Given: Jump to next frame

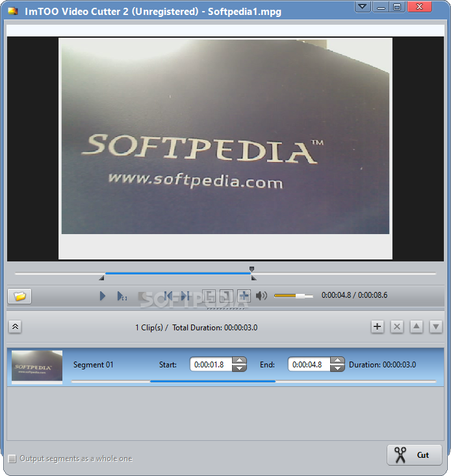Looking at the screenshot, I should coord(185,296).
